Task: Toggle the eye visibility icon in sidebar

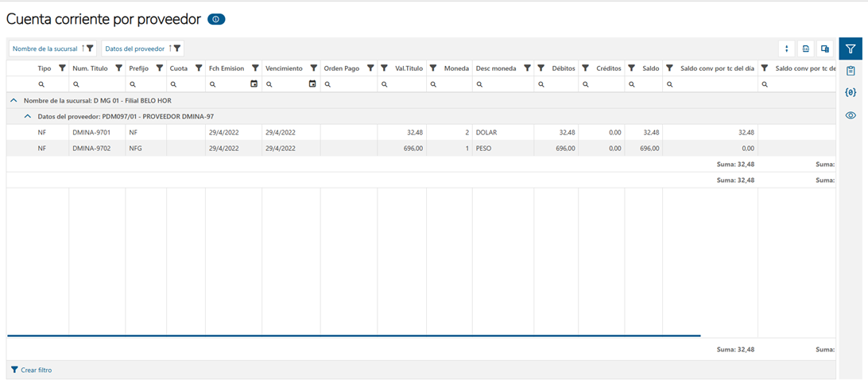Action: click(x=851, y=115)
